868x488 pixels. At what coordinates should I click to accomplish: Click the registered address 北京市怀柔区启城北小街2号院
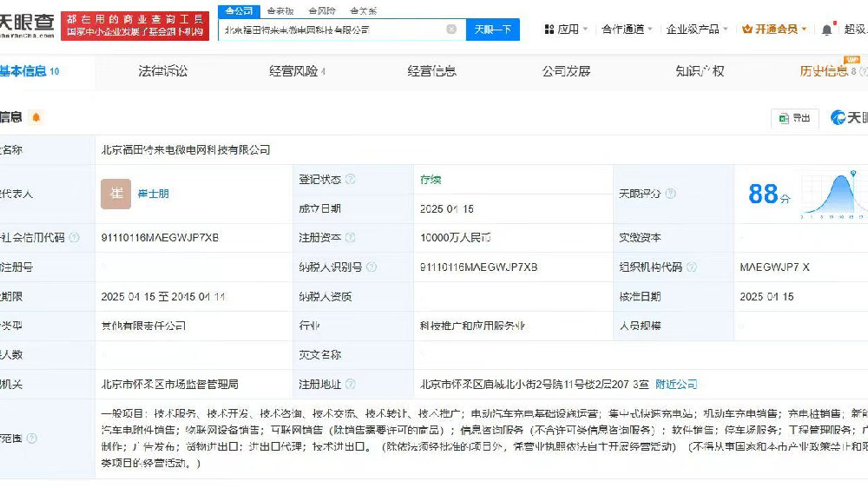tap(534, 384)
